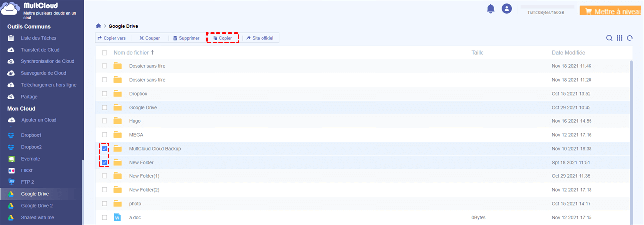Click the Date Modifiée column header
This screenshot has height=225, width=644.
tap(568, 52)
